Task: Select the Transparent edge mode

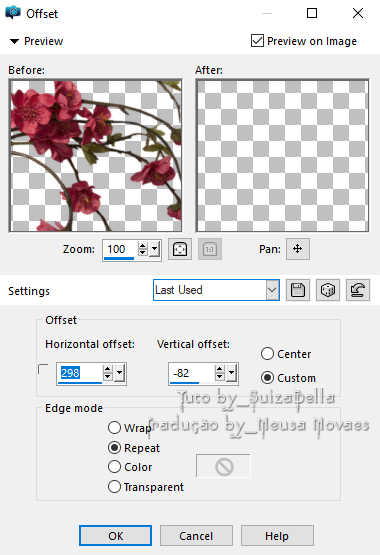Action: (114, 487)
